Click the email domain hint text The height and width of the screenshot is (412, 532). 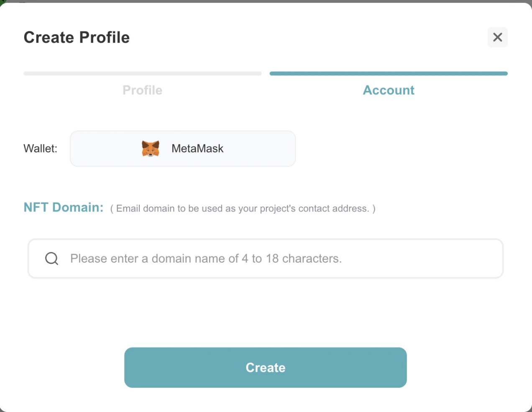(x=243, y=209)
